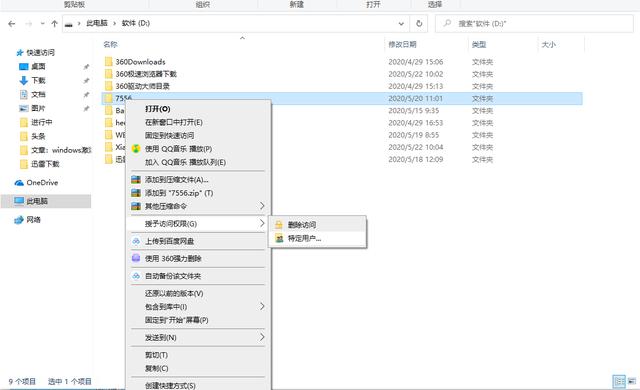Click the 网络 network icon
This screenshot has height=390, width=640.
click(x=19, y=220)
